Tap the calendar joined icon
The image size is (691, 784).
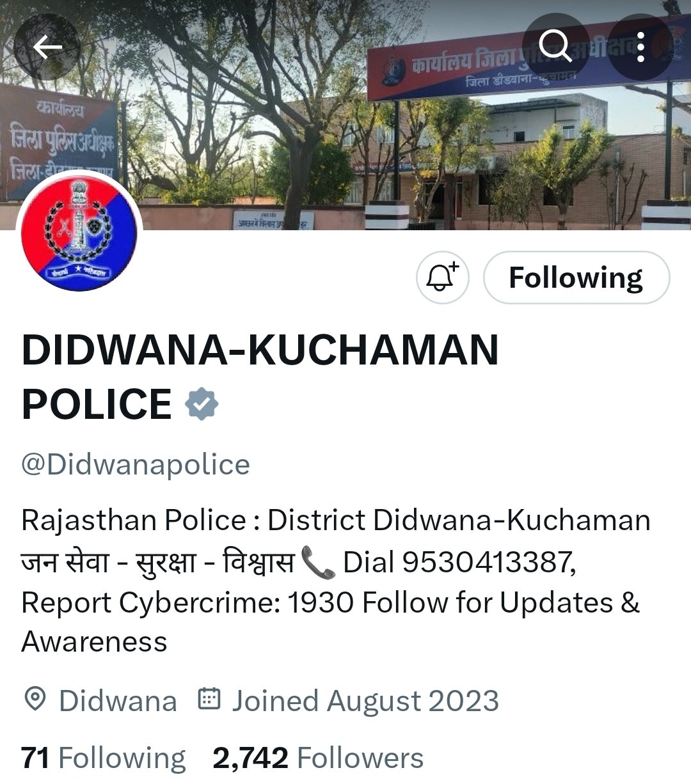(x=209, y=699)
